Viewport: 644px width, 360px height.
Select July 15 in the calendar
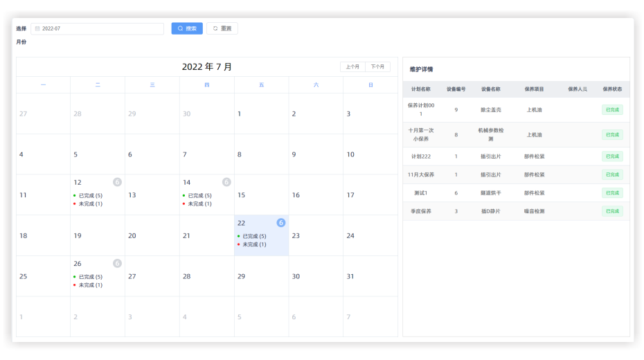pos(261,195)
